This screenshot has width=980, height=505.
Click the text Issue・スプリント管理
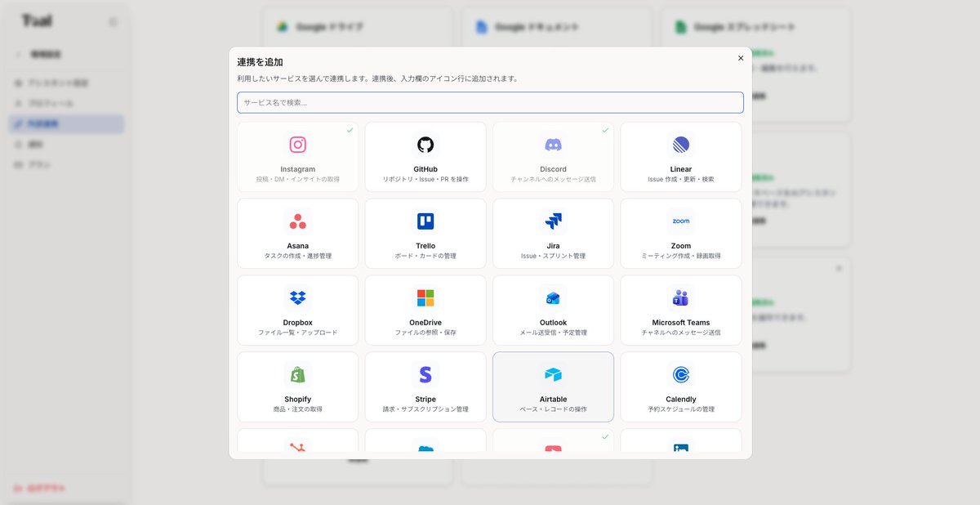pos(553,256)
